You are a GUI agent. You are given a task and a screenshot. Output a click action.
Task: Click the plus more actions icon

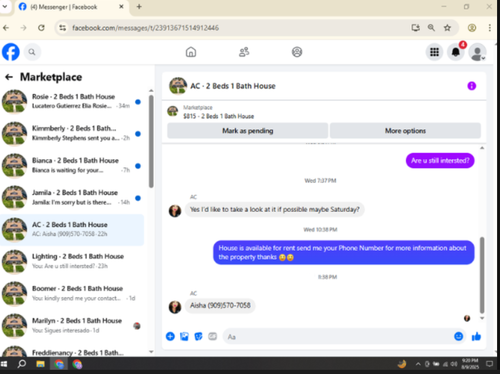coord(170,337)
